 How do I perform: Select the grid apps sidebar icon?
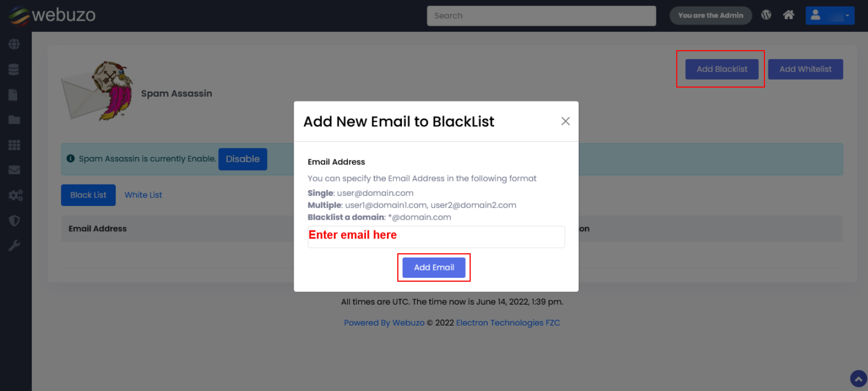pos(14,145)
